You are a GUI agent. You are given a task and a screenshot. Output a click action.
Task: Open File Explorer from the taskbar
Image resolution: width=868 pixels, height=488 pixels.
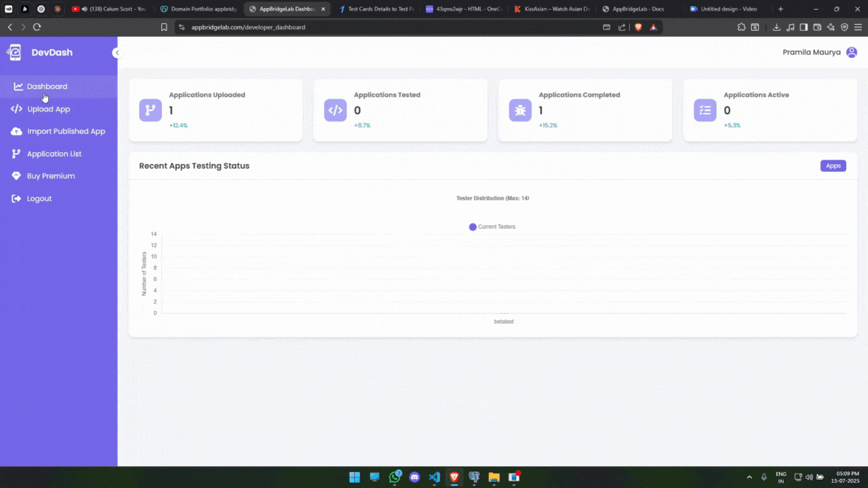coord(494,477)
